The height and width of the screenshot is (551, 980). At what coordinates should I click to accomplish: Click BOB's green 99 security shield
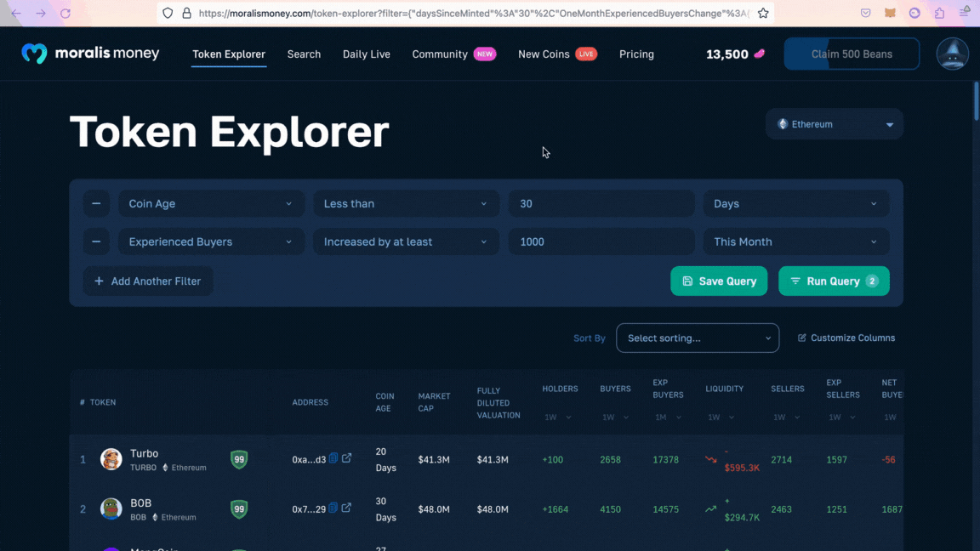[x=239, y=509]
